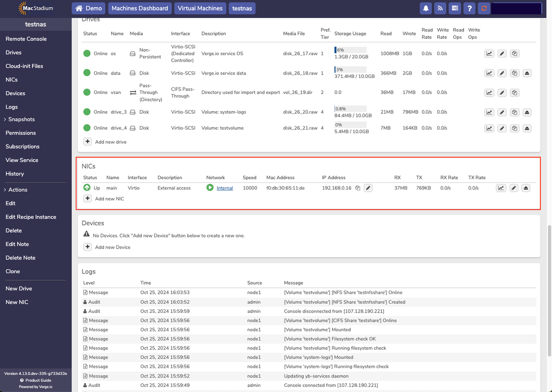
Task: Clone drive_4 using copy icon
Action: (514, 128)
